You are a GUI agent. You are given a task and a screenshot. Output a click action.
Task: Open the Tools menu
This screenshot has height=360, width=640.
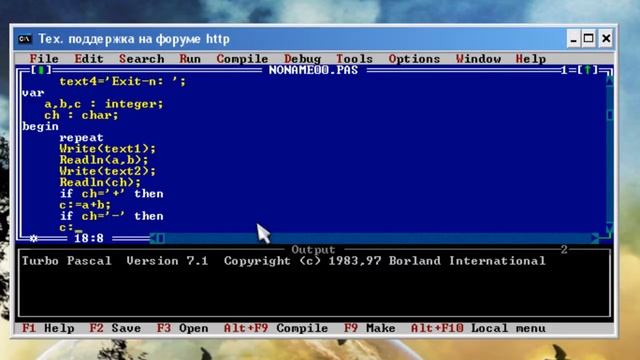[x=354, y=59]
